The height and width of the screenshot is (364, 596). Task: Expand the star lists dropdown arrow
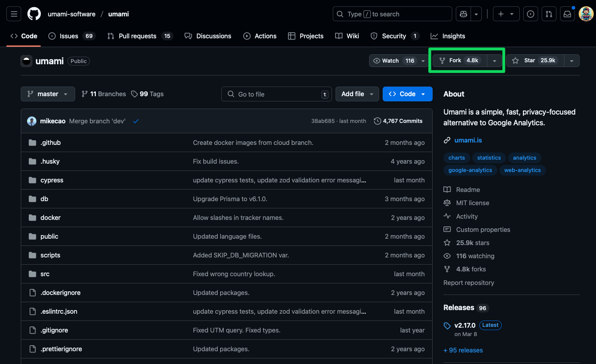(x=572, y=61)
